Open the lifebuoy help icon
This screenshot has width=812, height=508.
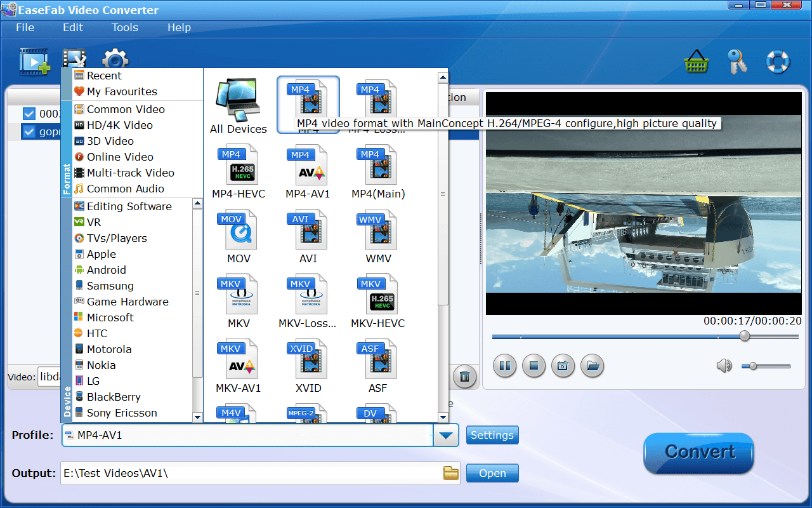click(778, 62)
